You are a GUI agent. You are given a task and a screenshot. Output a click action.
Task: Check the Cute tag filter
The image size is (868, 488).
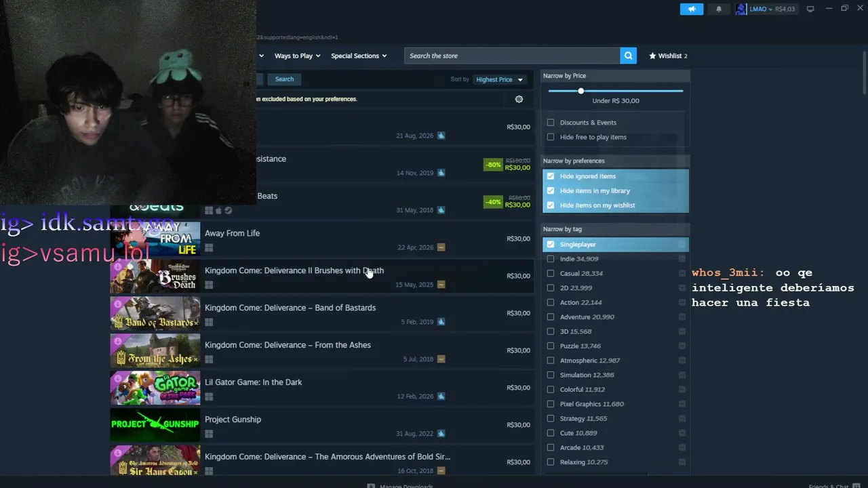[551, 433]
